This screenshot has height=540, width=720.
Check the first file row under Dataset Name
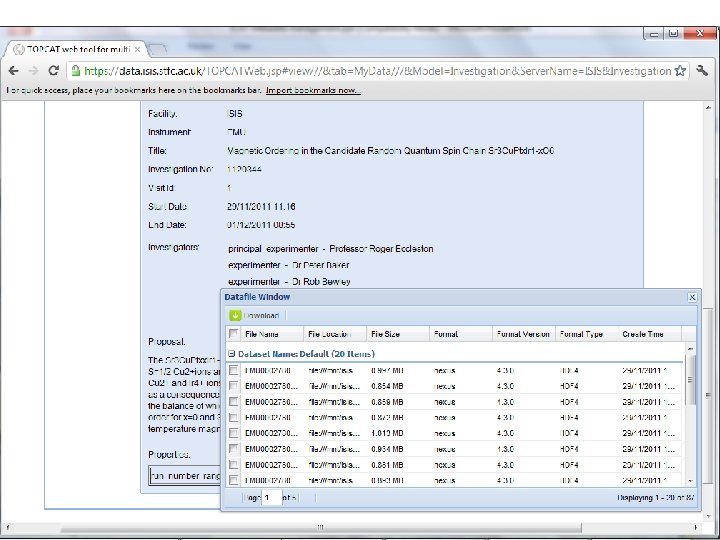233,370
